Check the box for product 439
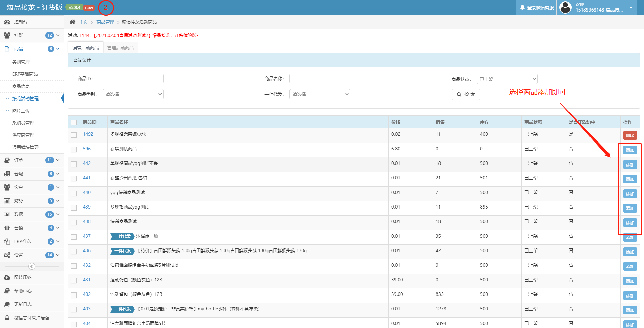The image size is (644, 328). (74, 208)
